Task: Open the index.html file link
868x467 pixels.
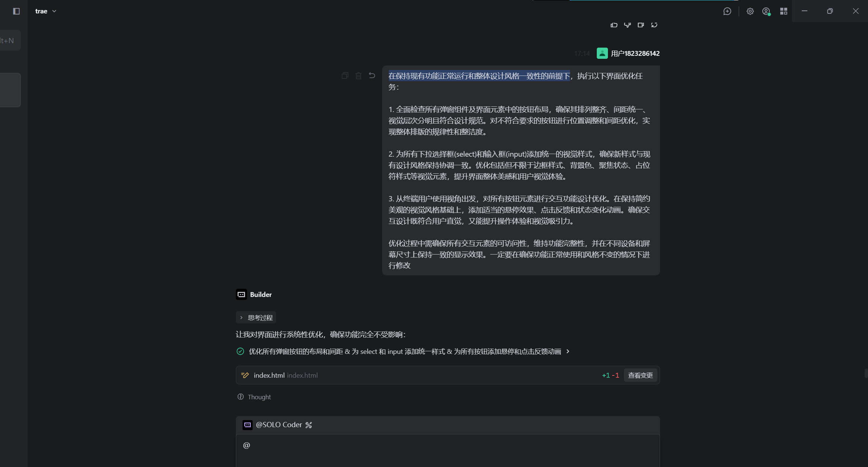Action: [x=269, y=375]
